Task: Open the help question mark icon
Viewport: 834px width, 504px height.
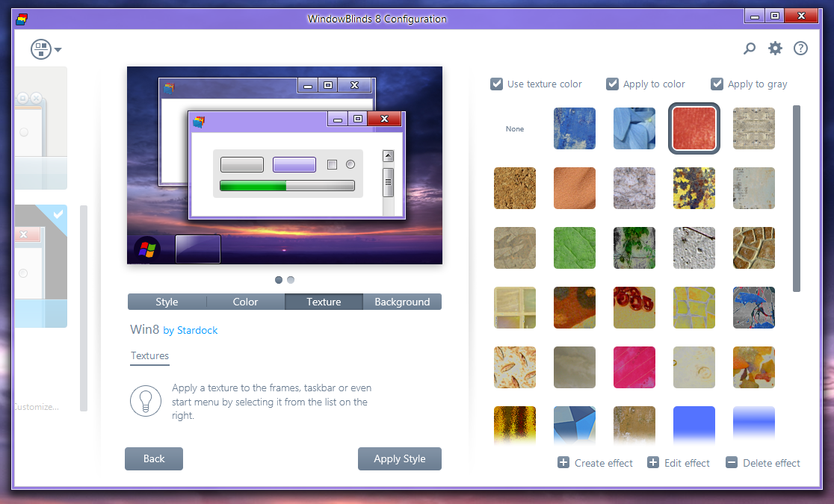Action: tap(800, 49)
